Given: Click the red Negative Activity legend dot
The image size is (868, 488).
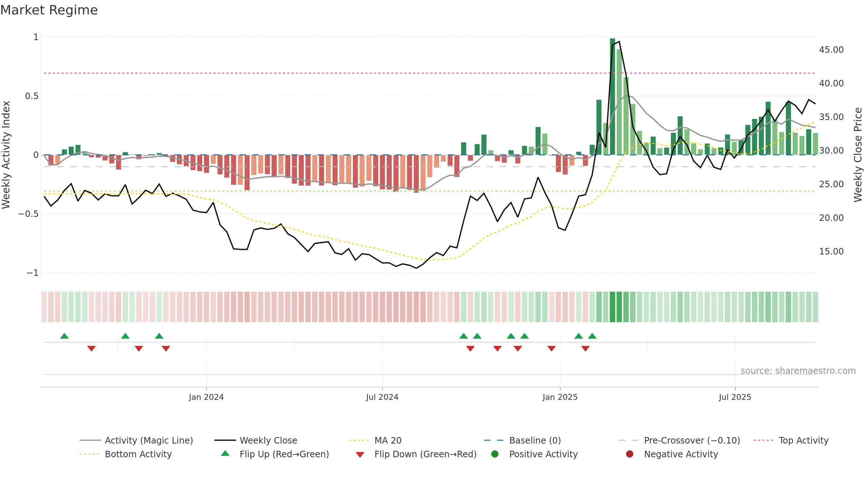Looking at the screenshot, I should (630, 454).
